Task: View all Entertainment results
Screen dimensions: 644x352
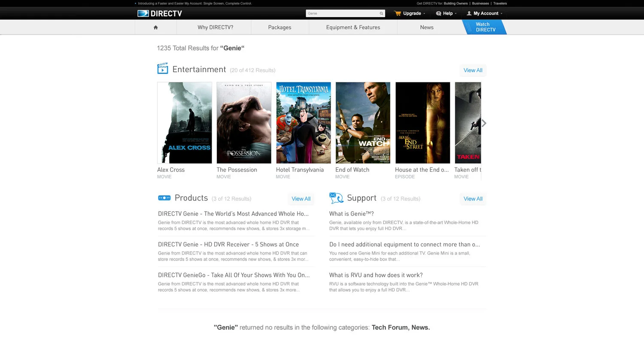Action: coord(473,70)
